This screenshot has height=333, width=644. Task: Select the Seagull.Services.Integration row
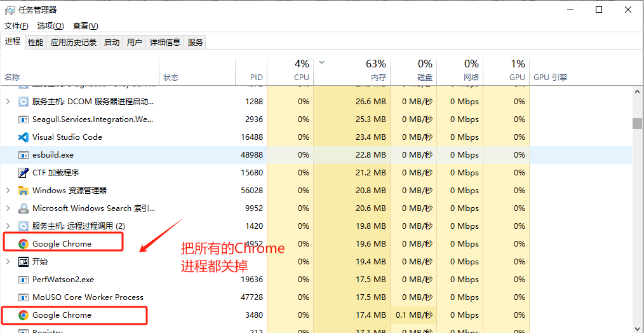pyautogui.click(x=316, y=119)
